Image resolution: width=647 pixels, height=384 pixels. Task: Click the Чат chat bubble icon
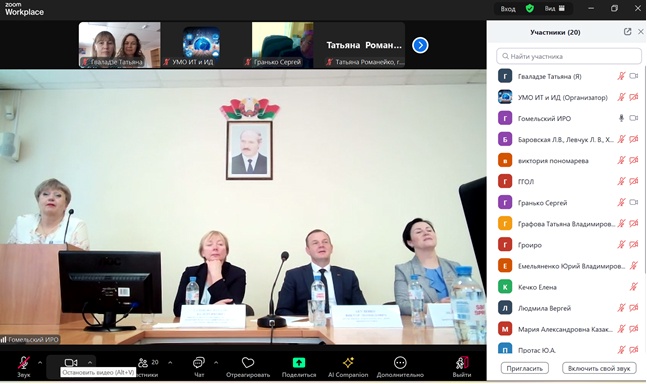[x=198, y=363]
